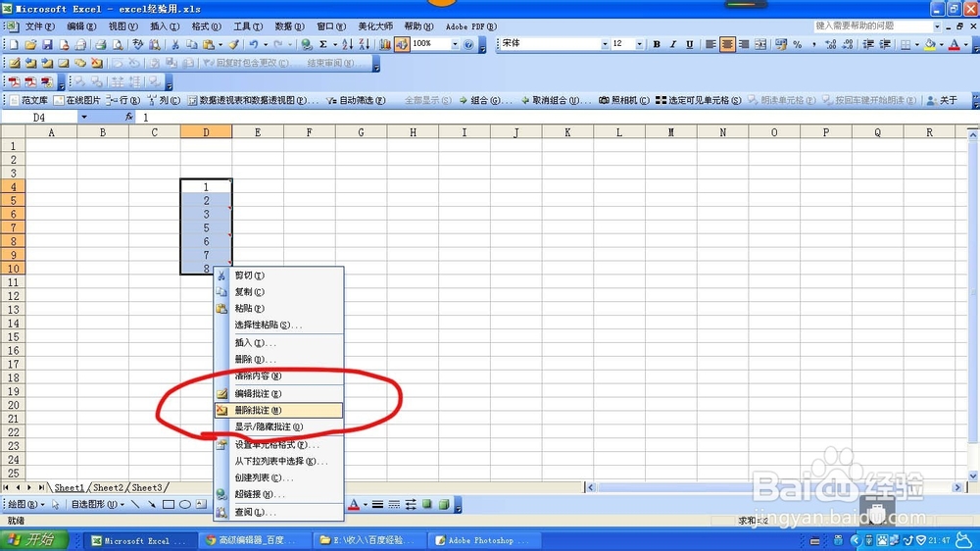
Task: Open the Format menu
Action: 206,26
